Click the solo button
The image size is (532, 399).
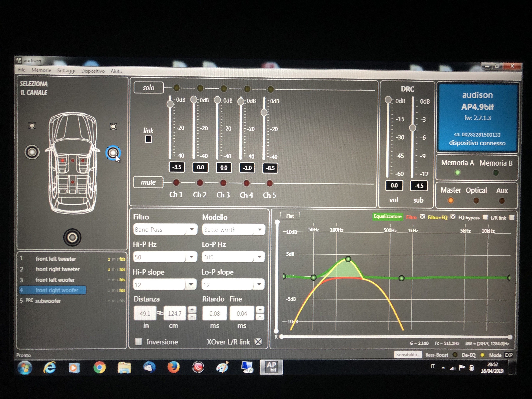[148, 87]
